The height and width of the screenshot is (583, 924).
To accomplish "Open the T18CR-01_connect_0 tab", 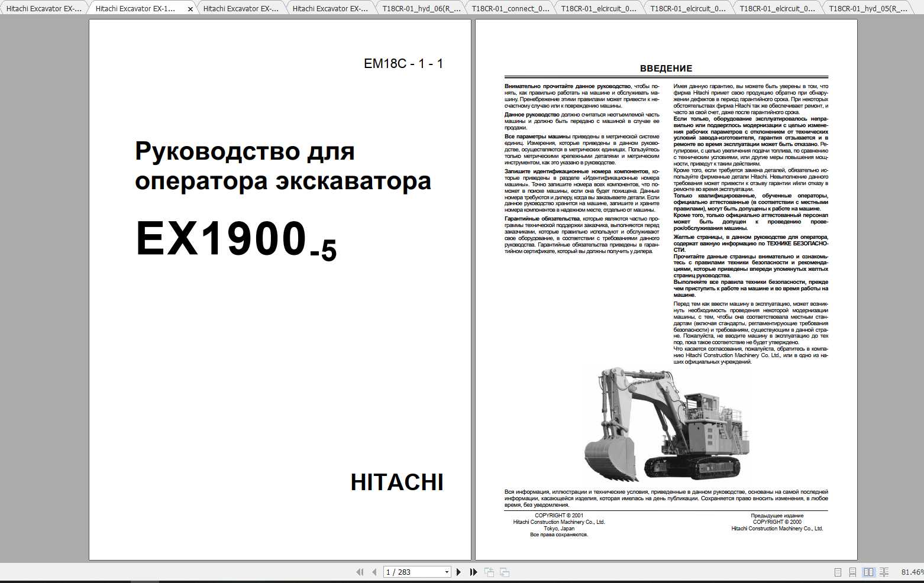I will click(509, 8).
